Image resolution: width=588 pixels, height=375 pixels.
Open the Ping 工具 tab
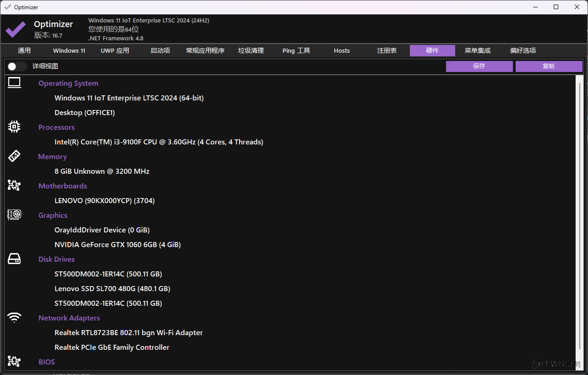tap(296, 50)
